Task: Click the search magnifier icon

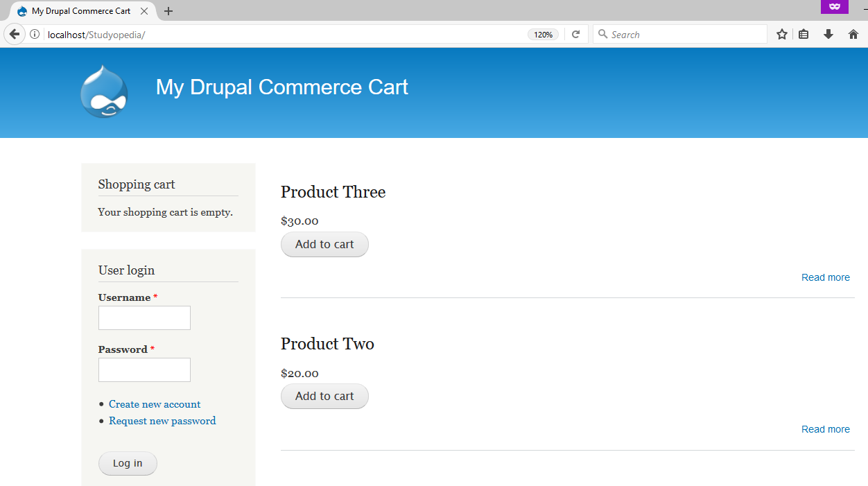Action: tap(602, 34)
